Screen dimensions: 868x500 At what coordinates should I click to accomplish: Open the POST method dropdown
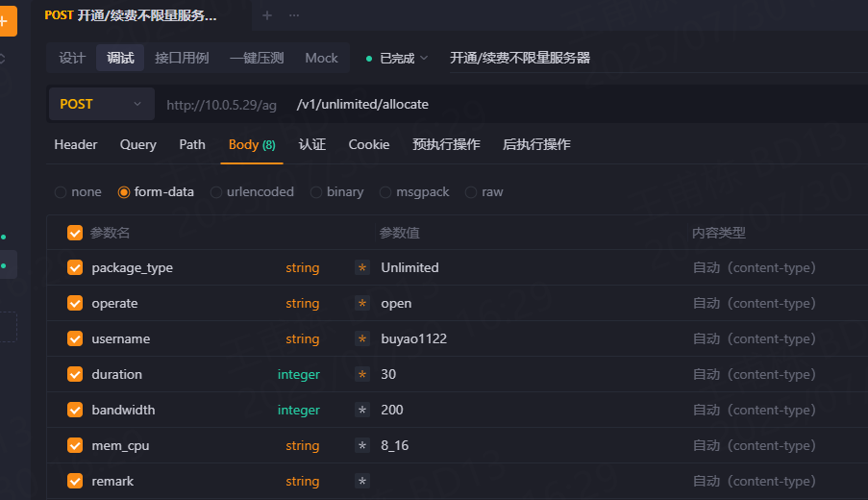[x=101, y=104]
